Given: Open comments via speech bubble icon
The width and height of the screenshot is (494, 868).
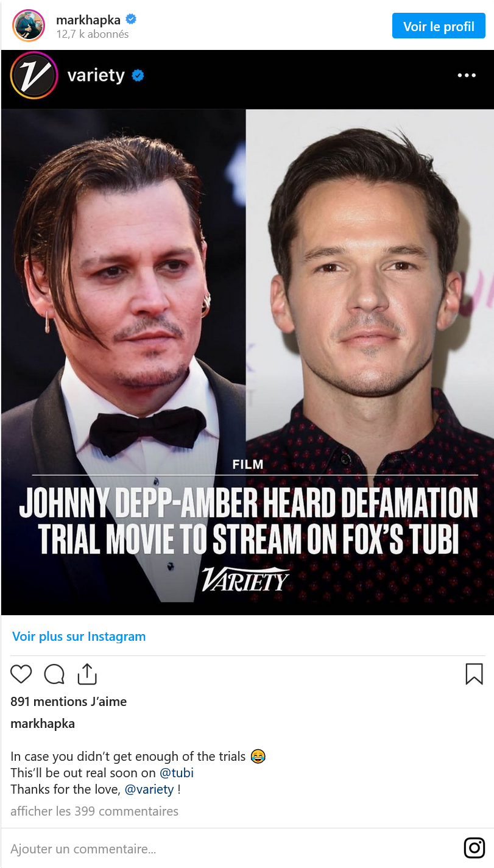Looking at the screenshot, I should tap(54, 674).
